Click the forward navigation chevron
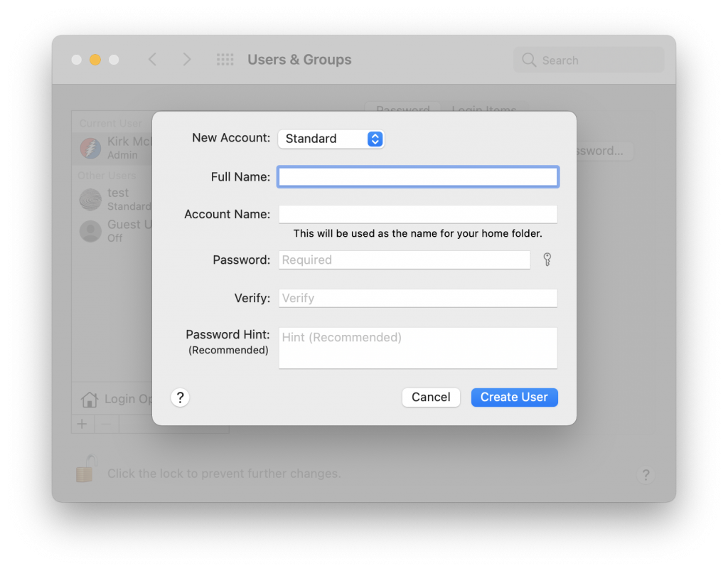 pos(187,60)
